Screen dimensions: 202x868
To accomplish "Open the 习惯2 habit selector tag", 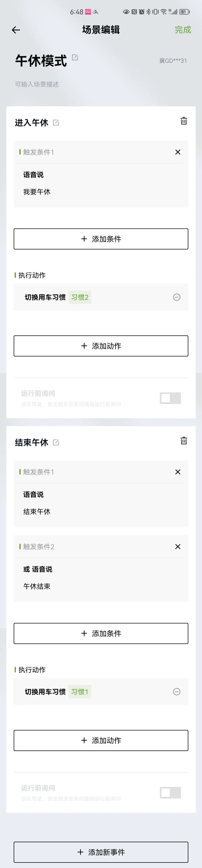I will (80, 297).
